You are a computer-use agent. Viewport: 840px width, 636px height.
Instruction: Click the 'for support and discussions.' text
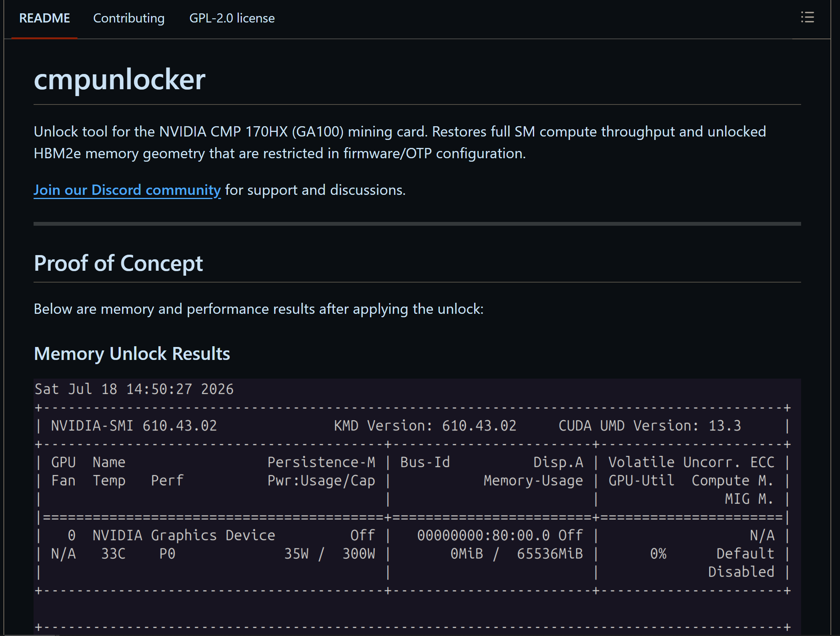point(315,190)
